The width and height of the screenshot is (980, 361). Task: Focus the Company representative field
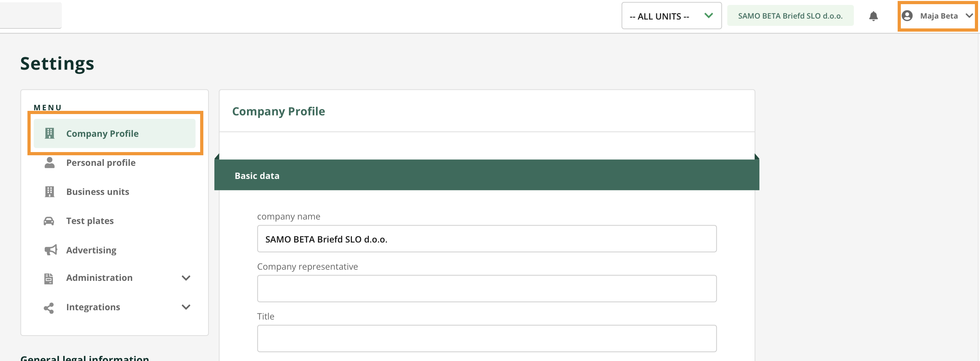coord(486,289)
